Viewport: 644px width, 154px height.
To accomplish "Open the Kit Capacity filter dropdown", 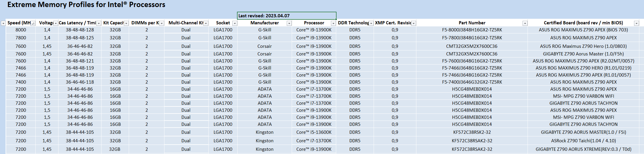I will [126, 23].
